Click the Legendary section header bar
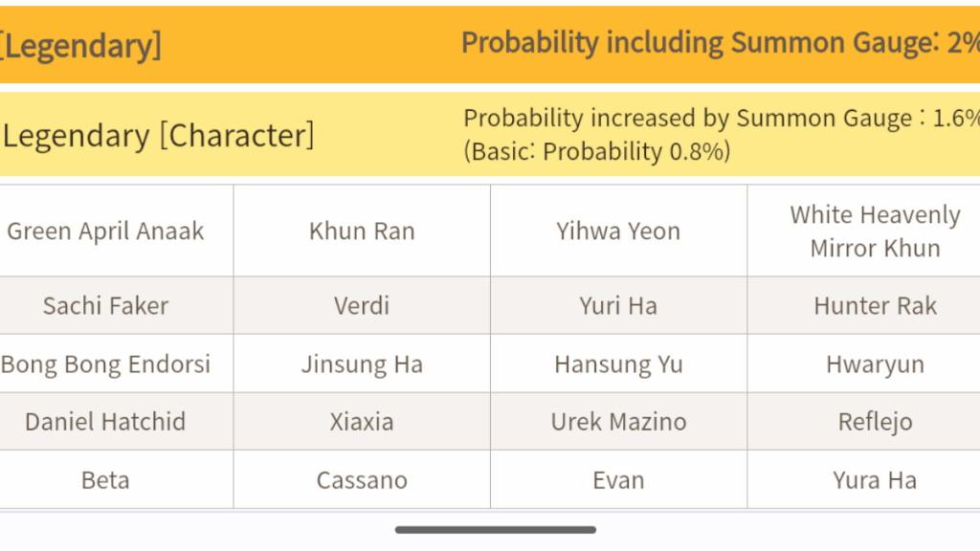980x551 pixels. pyautogui.click(x=490, y=44)
